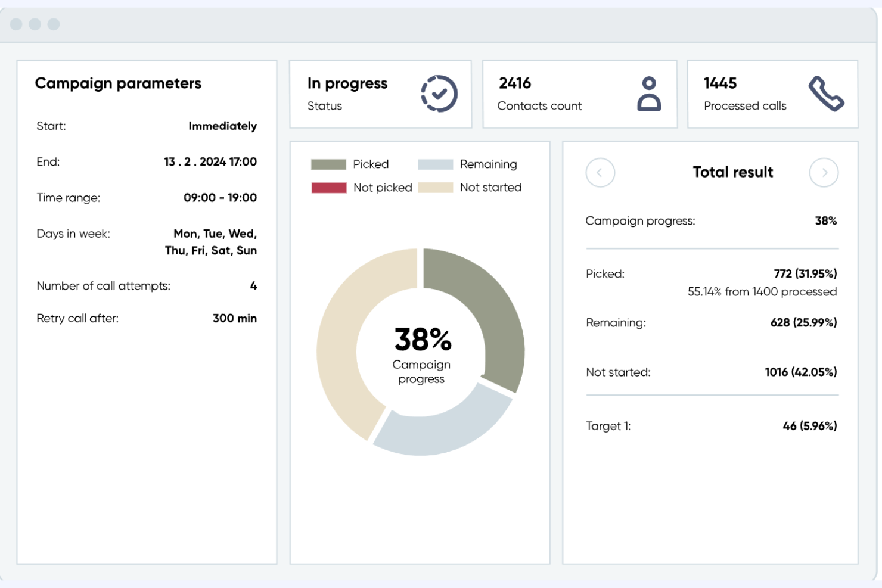
Task: Select the checkmark inside the status circle icon
Action: (439, 94)
